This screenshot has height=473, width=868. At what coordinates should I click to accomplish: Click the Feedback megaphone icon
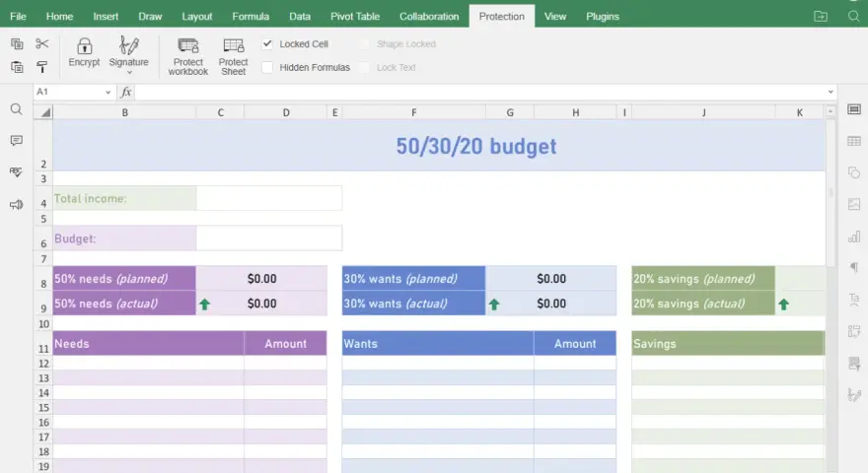[x=17, y=205]
